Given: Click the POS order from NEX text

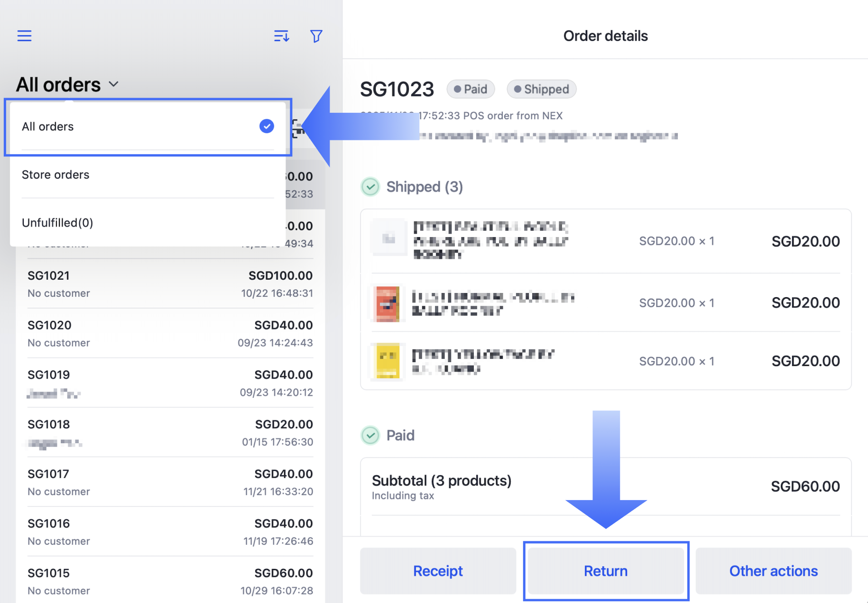Looking at the screenshot, I should tap(513, 116).
